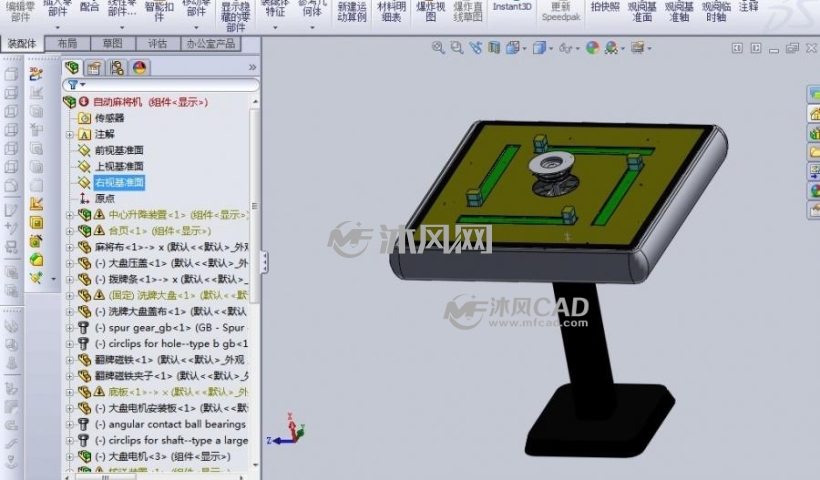
Task: Open the View Orientation dropdown arrow
Action: click(524, 49)
